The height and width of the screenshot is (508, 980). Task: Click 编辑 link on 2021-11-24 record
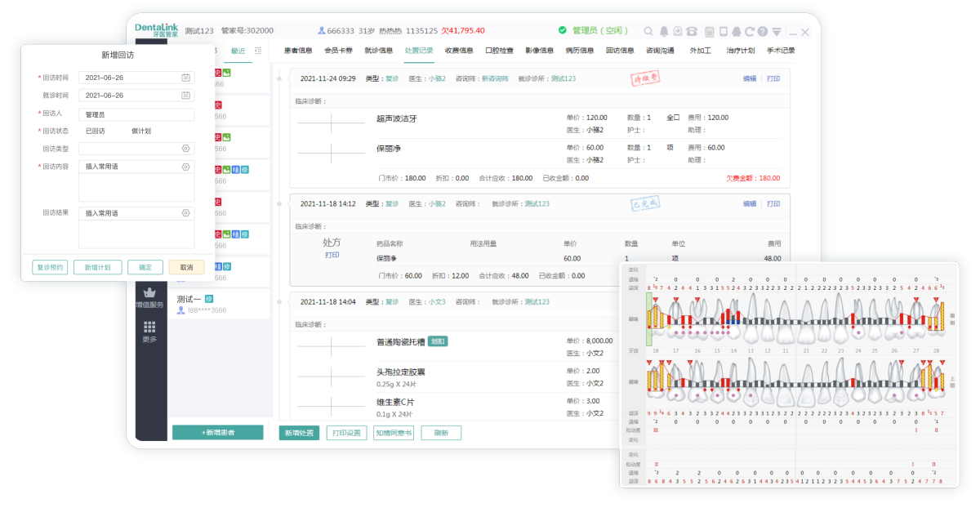pyautogui.click(x=749, y=78)
